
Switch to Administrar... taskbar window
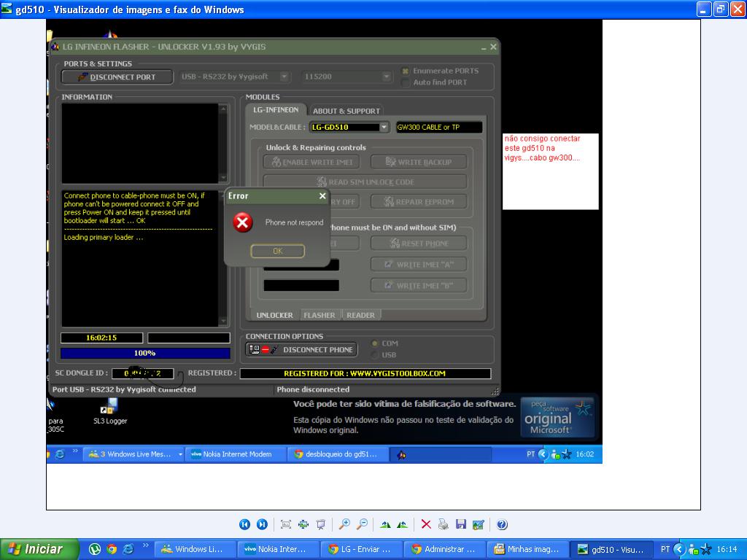[445, 549]
